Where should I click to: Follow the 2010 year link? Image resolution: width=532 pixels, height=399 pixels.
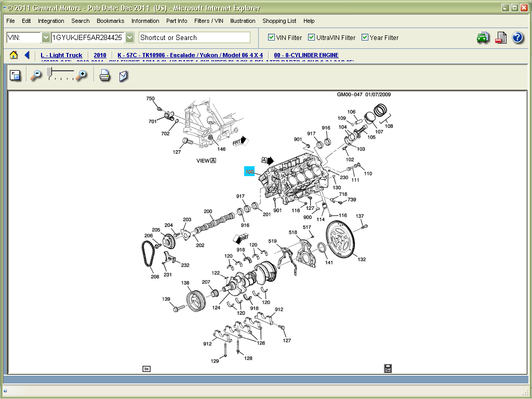100,55
